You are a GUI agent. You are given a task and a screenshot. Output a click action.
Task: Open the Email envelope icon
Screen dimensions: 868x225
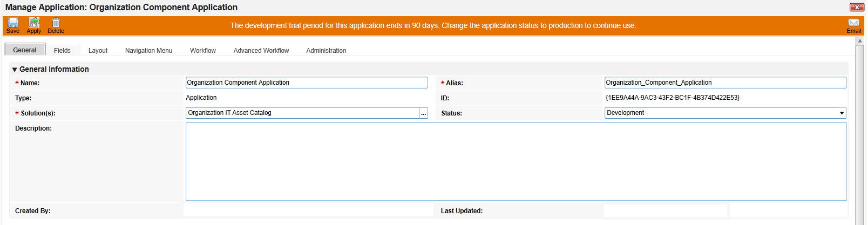[853, 23]
